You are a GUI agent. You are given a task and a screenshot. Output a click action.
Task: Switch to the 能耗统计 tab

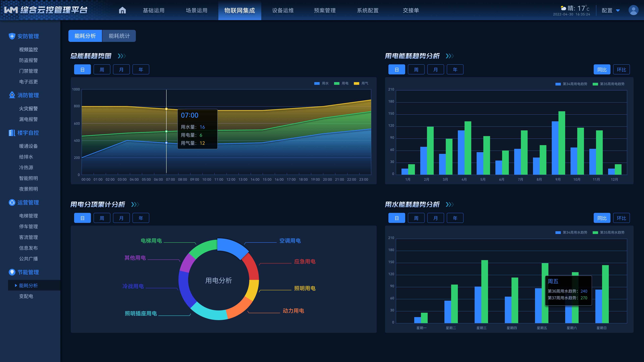pyautogui.click(x=119, y=36)
